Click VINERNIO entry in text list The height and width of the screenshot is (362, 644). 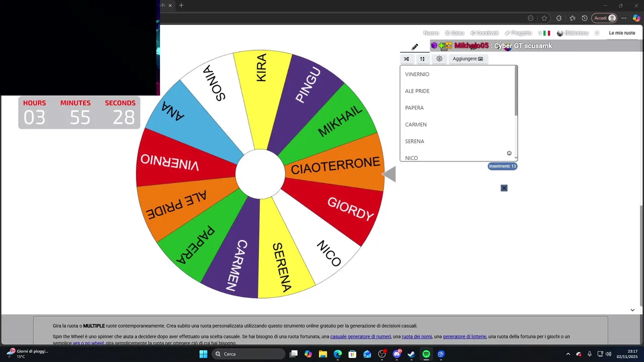click(x=417, y=74)
